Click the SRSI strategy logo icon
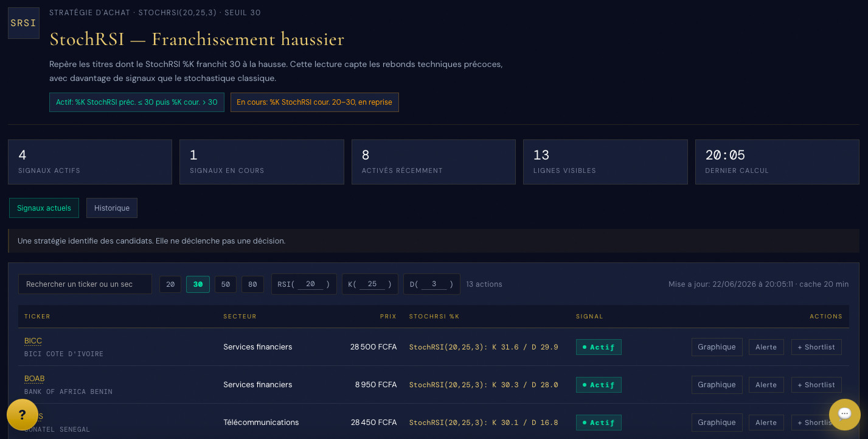This screenshot has width=868, height=439. pos(24,23)
